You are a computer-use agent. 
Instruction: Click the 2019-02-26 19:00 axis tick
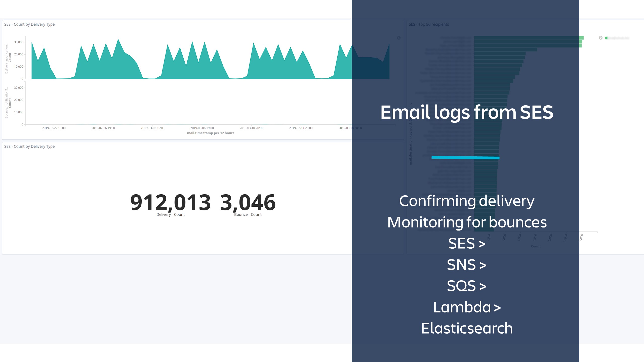tap(103, 128)
